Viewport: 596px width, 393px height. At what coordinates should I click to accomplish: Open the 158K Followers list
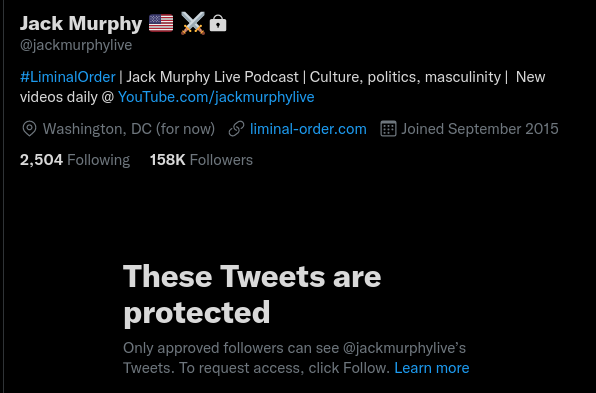coord(201,160)
